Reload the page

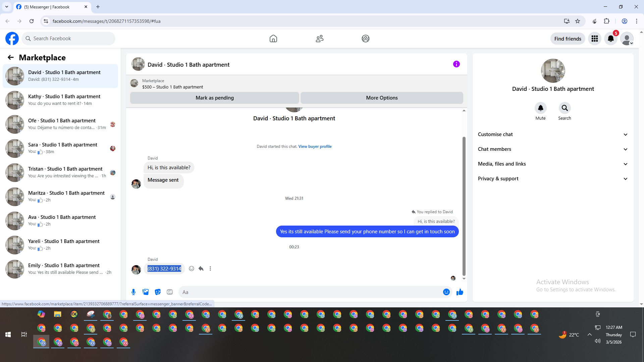click(x=32, y=21)
